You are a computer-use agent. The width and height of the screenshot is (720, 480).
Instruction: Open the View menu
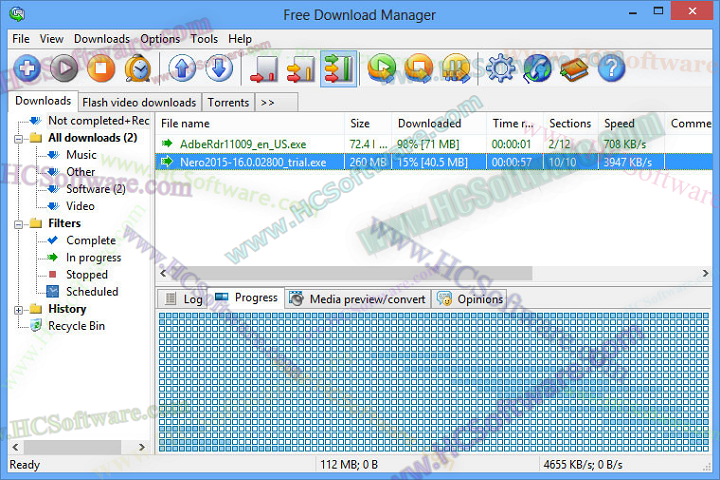51,39
